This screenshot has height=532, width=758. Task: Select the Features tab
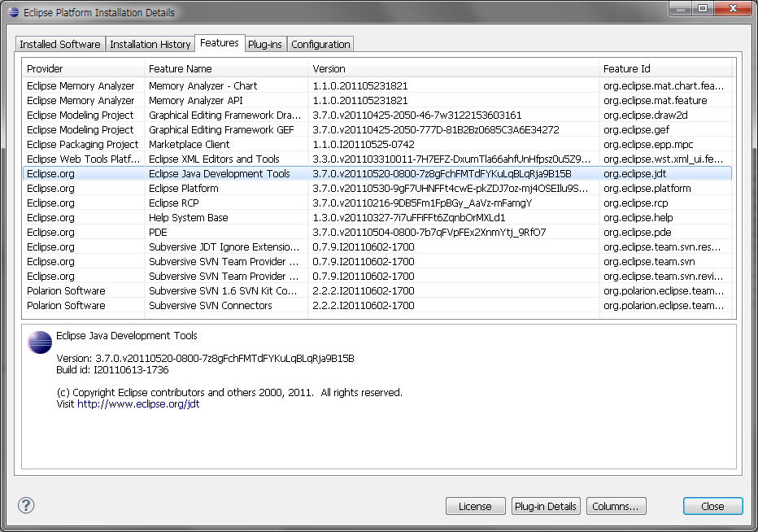(x=220, y=42)
